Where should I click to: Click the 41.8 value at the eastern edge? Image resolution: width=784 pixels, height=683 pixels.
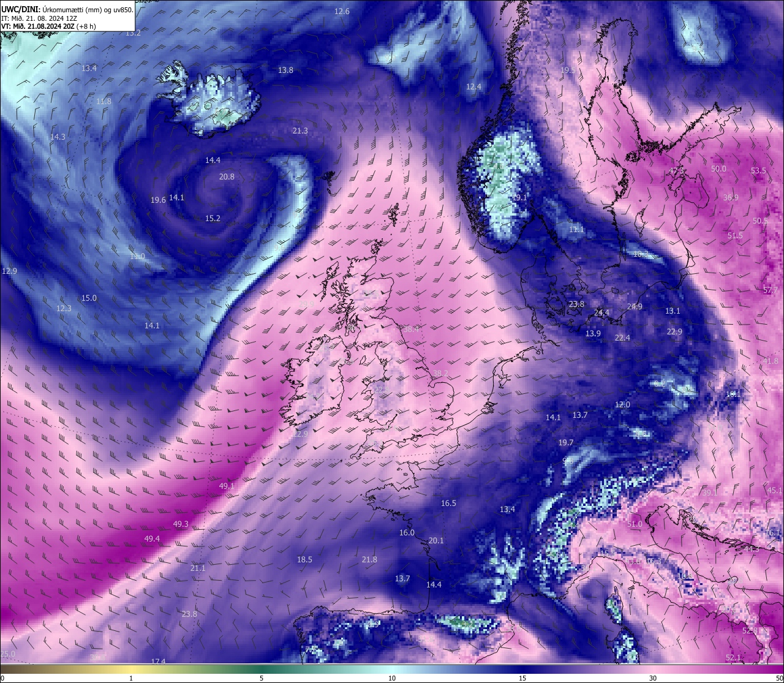coord(771,362)
